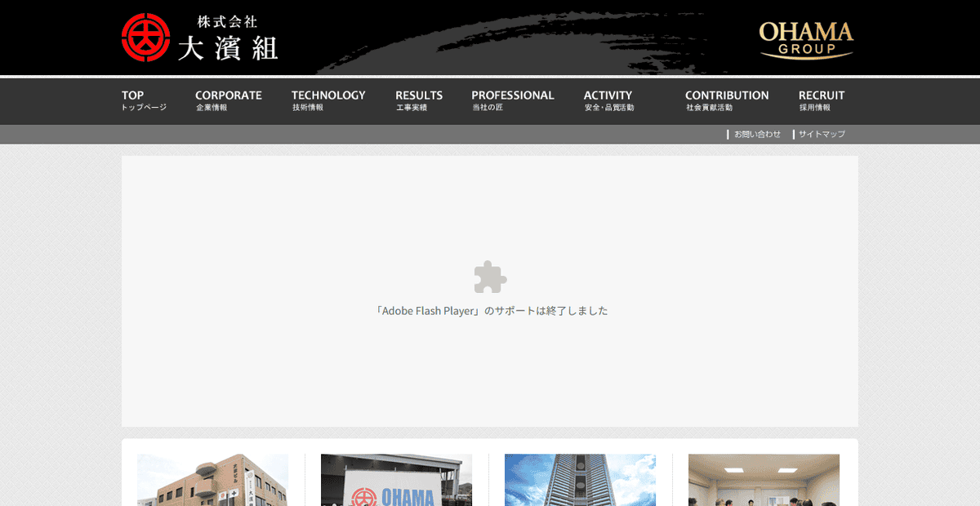Open RESULTS 工事実績 from the menu

[419, 100]
